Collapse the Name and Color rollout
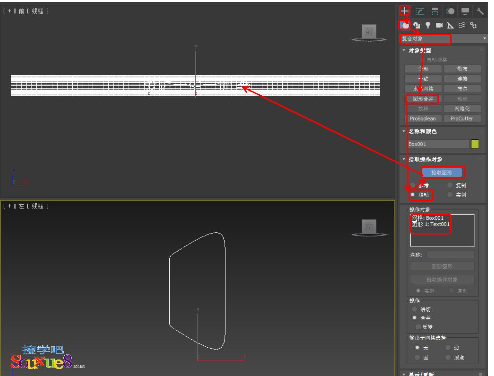Screen dimensions: 494x376 coord(422,131)
